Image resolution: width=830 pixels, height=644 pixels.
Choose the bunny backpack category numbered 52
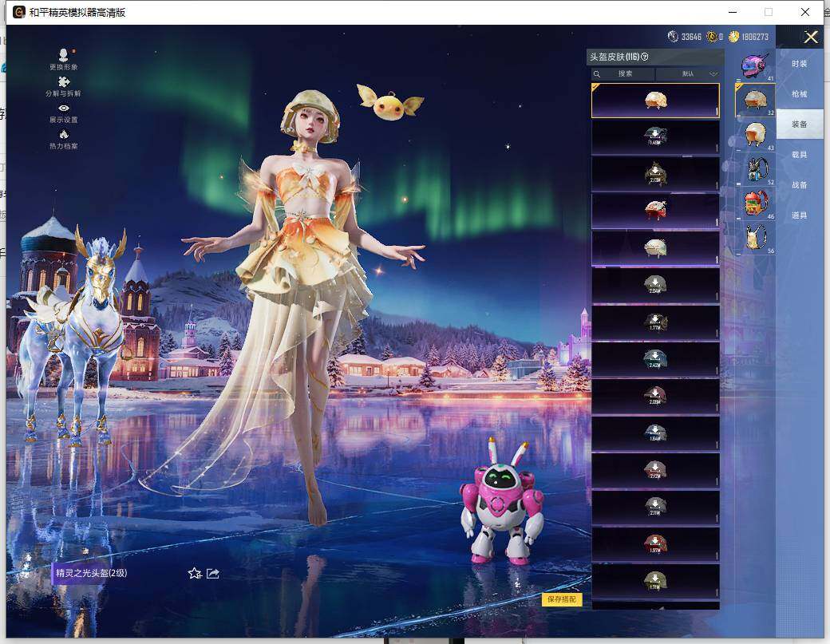click(755, 169)
